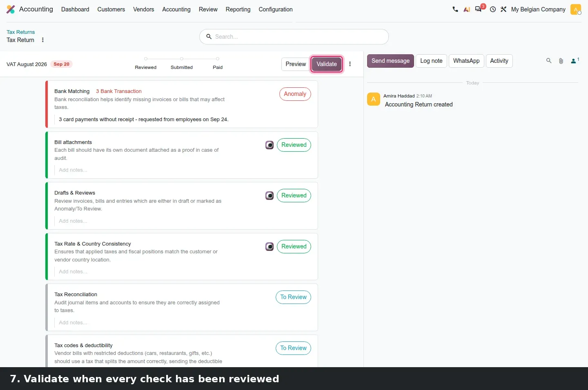Open the activities clock icon
This screenshot has height=390, width=588.
pyautogui.click(x=493, y=9)
